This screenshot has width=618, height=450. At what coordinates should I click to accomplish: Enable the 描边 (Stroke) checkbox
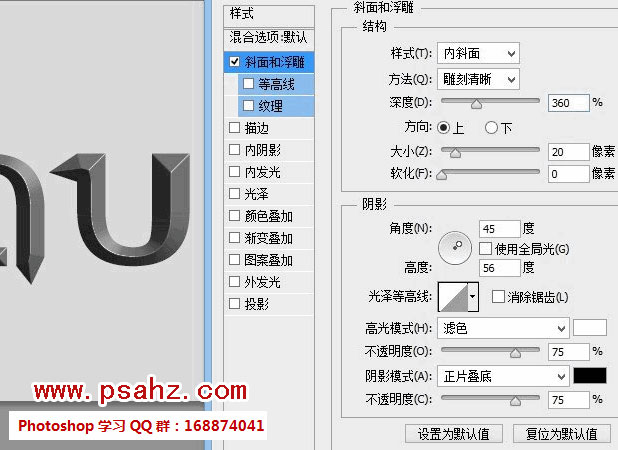[235, 128]
